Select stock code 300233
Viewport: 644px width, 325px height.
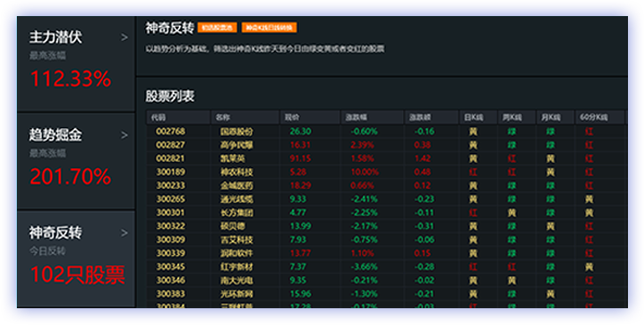(171, 185)
